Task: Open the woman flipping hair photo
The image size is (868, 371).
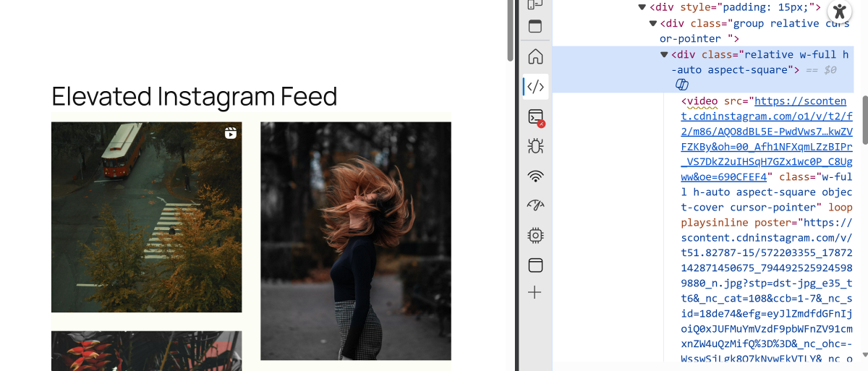Action: (x=355, y=240)
